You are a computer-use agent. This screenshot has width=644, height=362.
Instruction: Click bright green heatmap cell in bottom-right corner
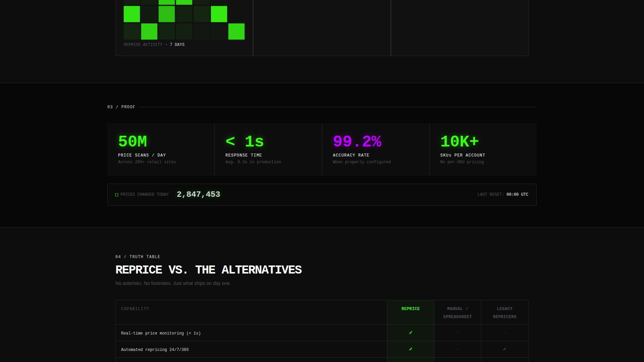(x=236, y=32)
